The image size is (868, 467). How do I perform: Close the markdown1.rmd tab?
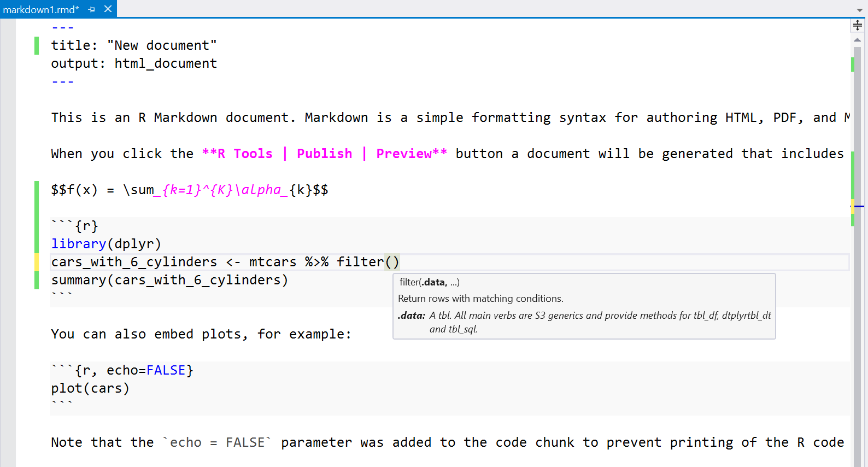[x=108, y=9]
